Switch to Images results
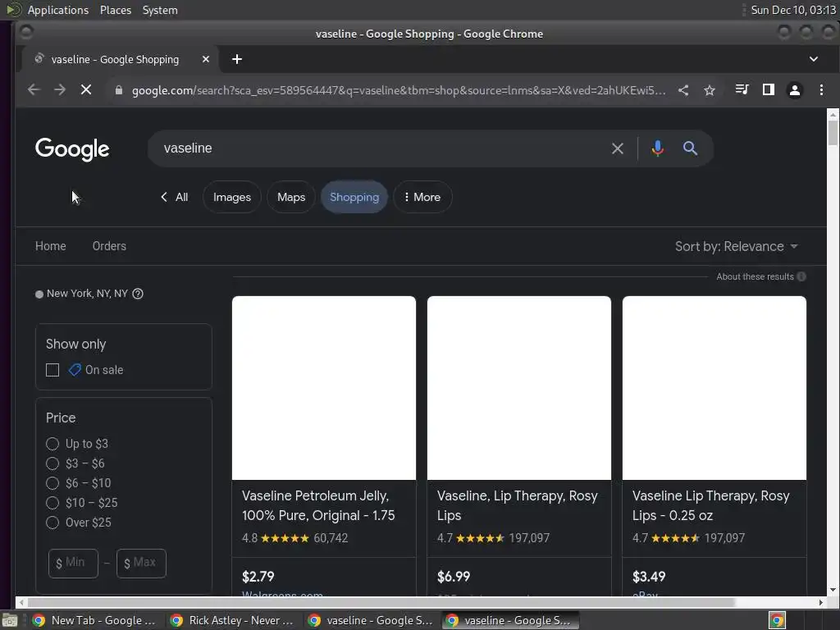Screen dimensions: 840x630 232,197
